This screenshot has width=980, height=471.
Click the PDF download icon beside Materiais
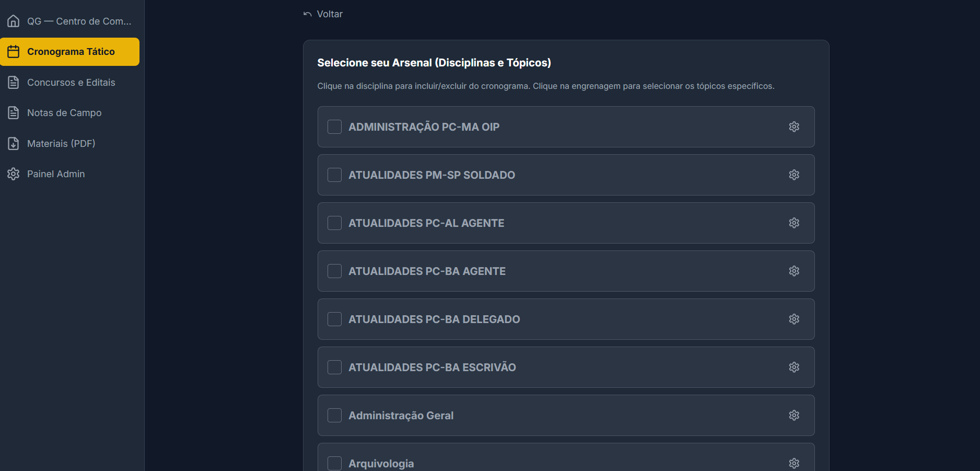[x=14, y=143]
